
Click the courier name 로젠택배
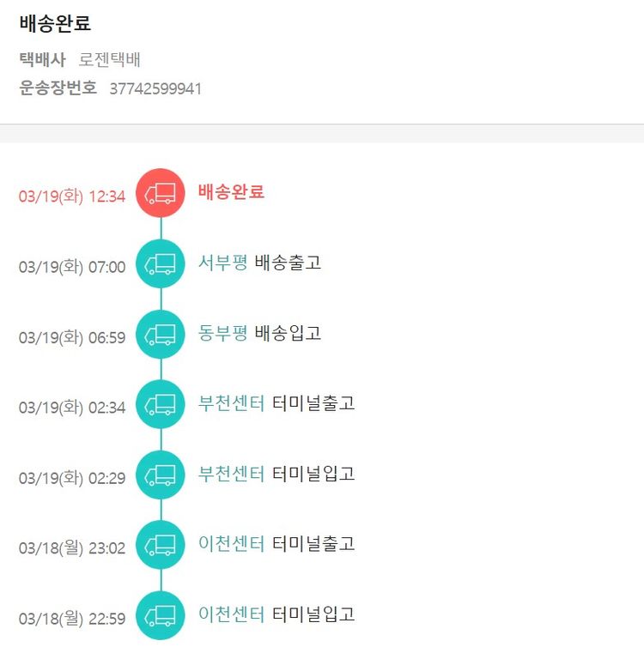pyautogui.click(x=109, y=60)
